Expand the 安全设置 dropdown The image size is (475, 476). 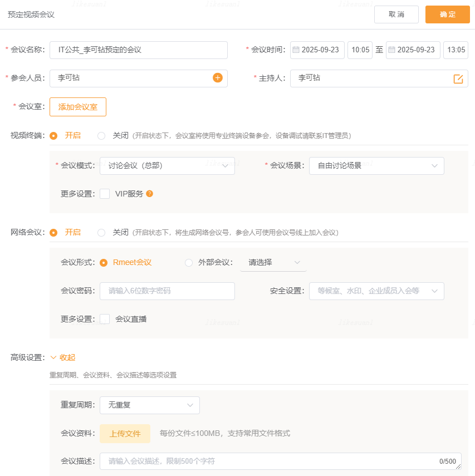pyautogui.click(x=376, y=291)
